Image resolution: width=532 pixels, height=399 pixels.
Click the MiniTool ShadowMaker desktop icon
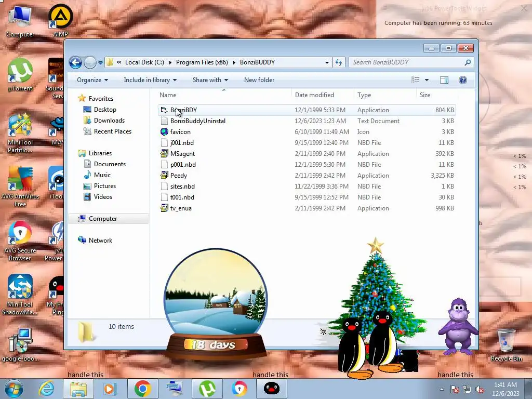pyautogui.click(x=20, y=295)
